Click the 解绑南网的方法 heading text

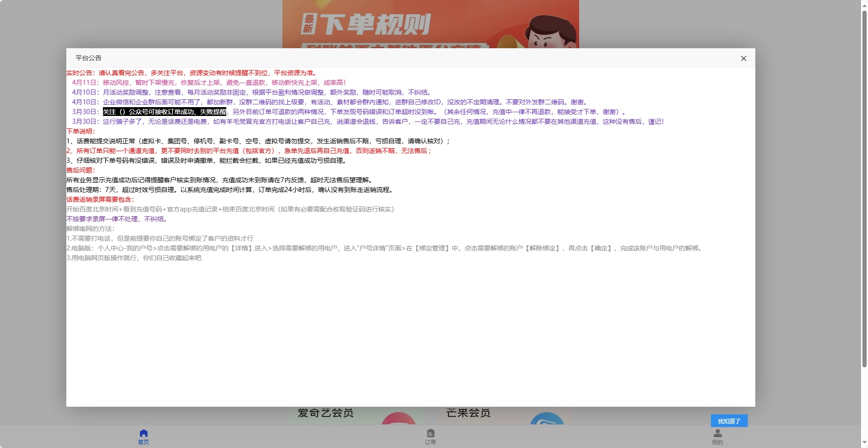coord(90,229)
